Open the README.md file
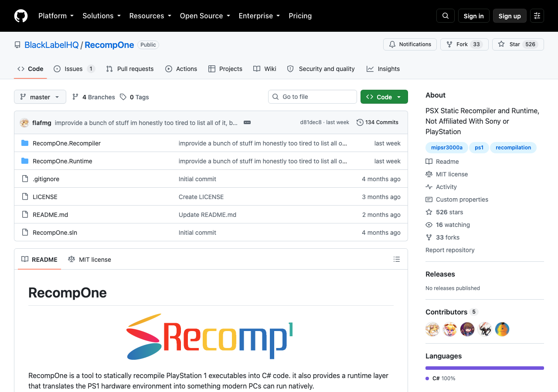Image resolution: width=558 pixels, height=392 pixels. click(50, 215)
